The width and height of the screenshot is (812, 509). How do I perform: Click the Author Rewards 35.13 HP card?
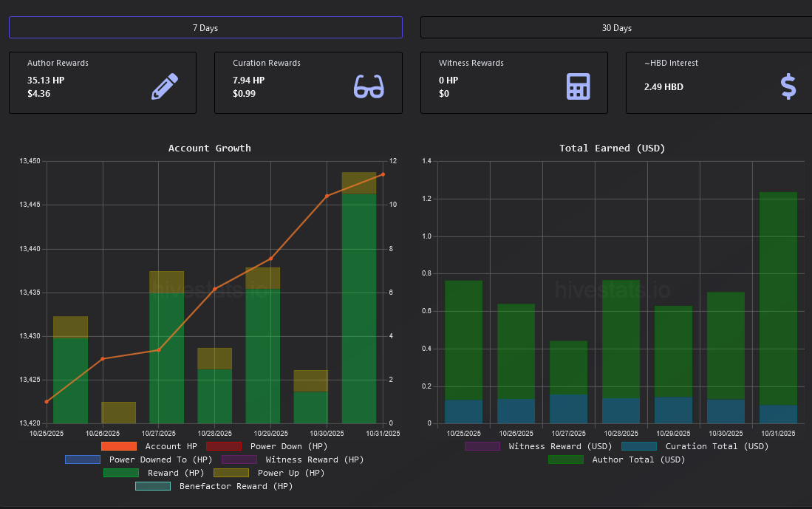coord(102,83)
